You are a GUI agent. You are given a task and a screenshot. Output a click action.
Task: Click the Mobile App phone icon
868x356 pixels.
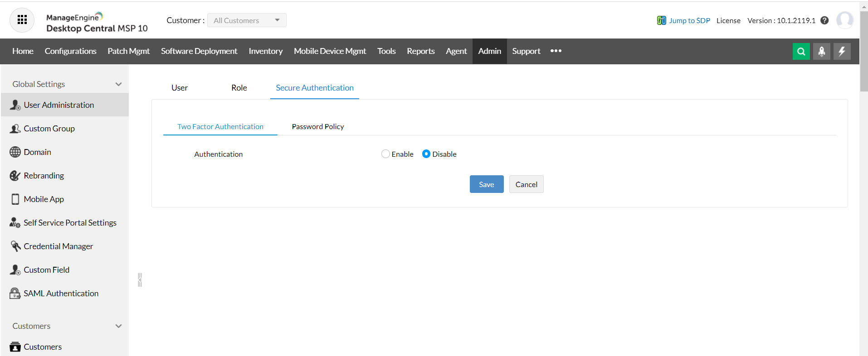[x=15, y=199]
